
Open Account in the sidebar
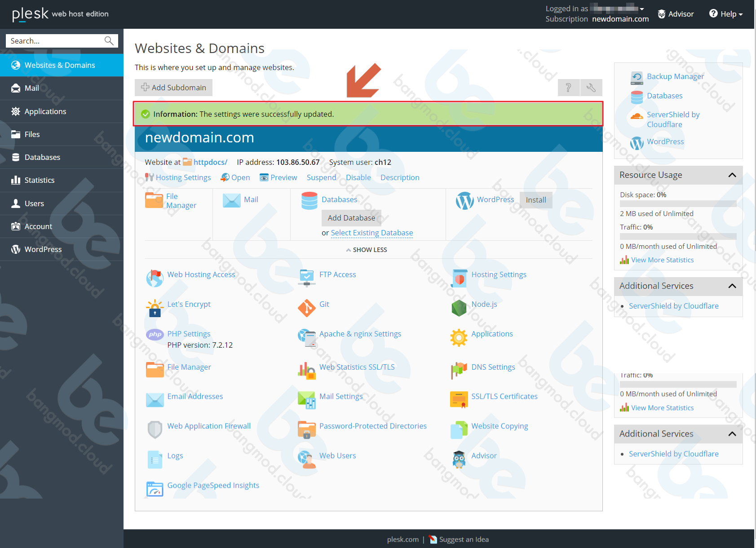coord(62,226)
